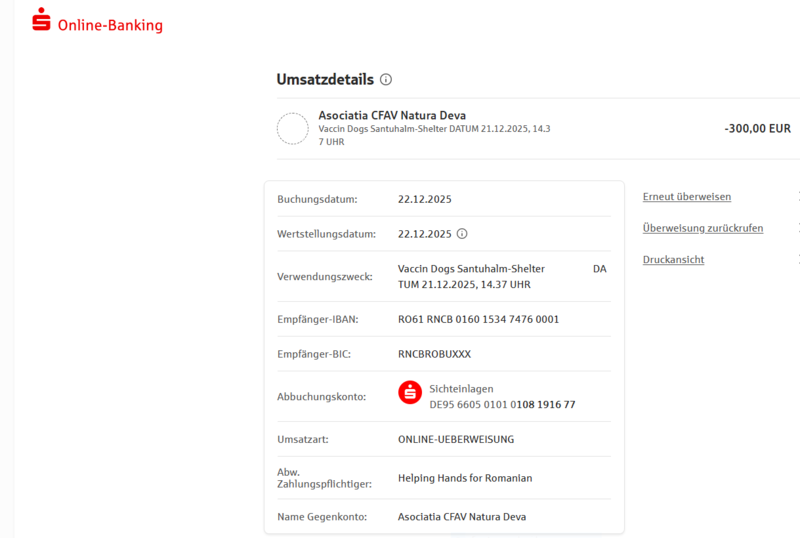Open the Erneut überweisen link
The image size is (800, 538).
pyautogui.click(x=686, y=197)
